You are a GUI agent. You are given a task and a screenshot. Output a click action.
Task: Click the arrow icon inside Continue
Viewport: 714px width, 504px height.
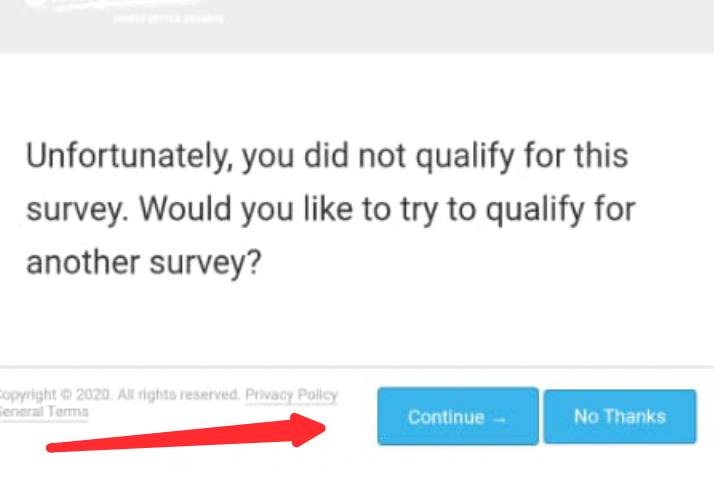coord(499,418)
